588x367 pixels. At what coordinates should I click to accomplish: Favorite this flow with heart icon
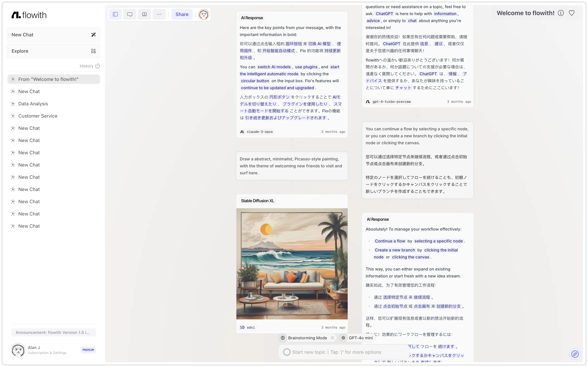pos(571,13)
